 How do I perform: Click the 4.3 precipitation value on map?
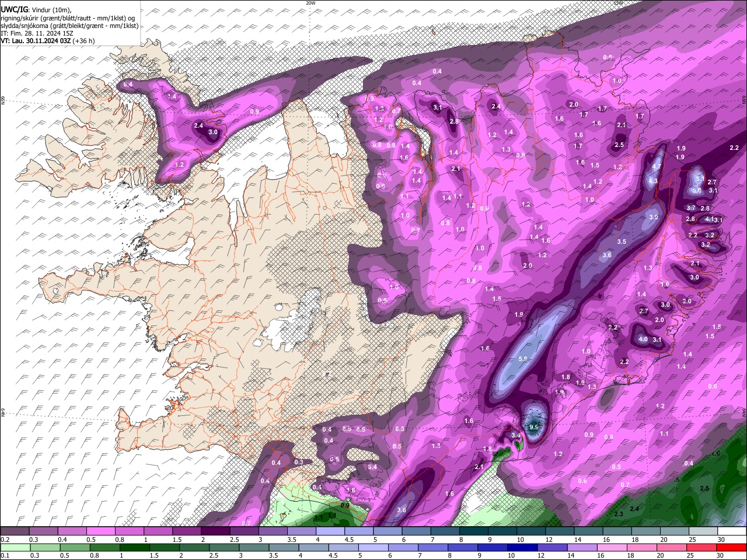pyautogui.click(x=653, y=181)
